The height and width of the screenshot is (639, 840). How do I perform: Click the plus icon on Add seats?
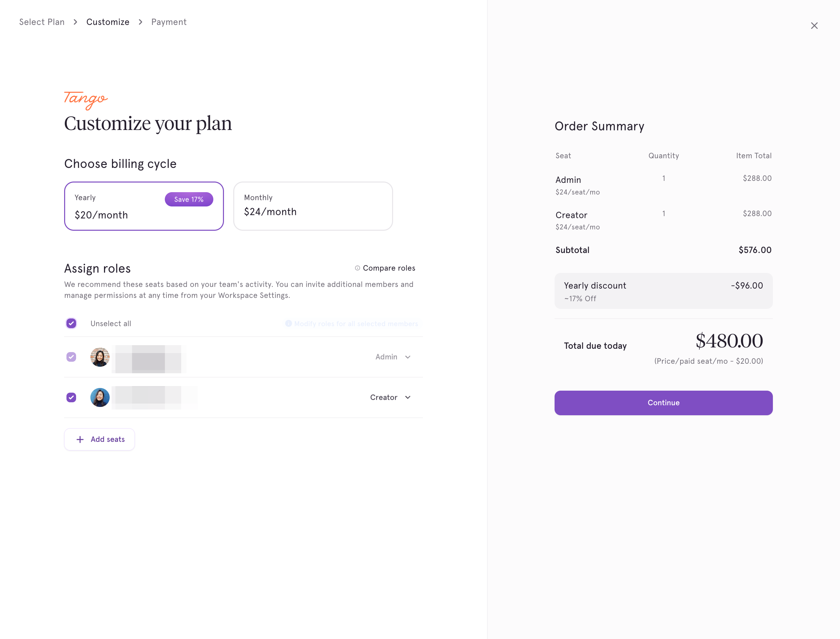point(80,439)
